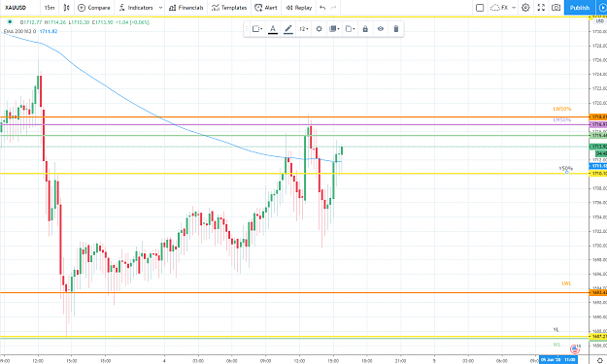Select the LW50% orange line label
This screenshot has height=364, width=607.
(x=561, y=109)
